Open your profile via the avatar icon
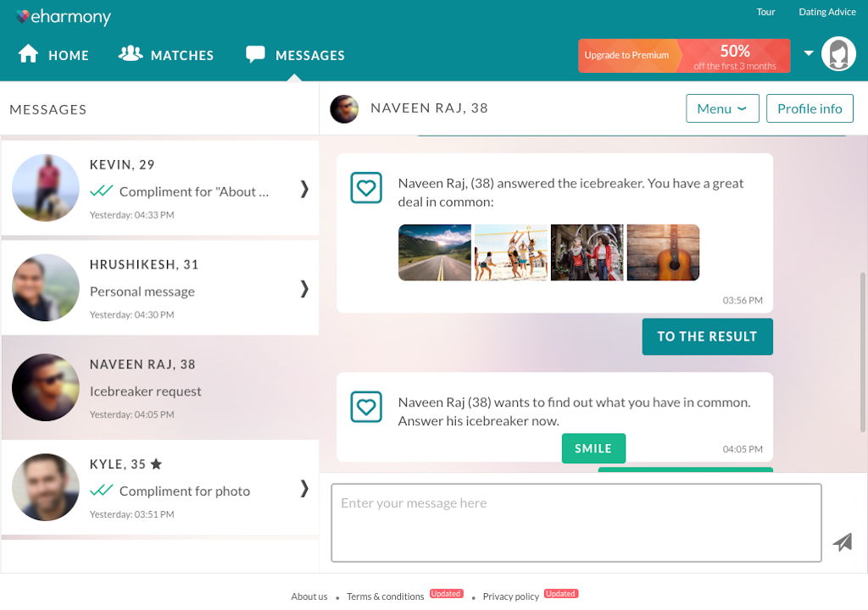The width and height of the screenshot is (868, 610). 838,53
